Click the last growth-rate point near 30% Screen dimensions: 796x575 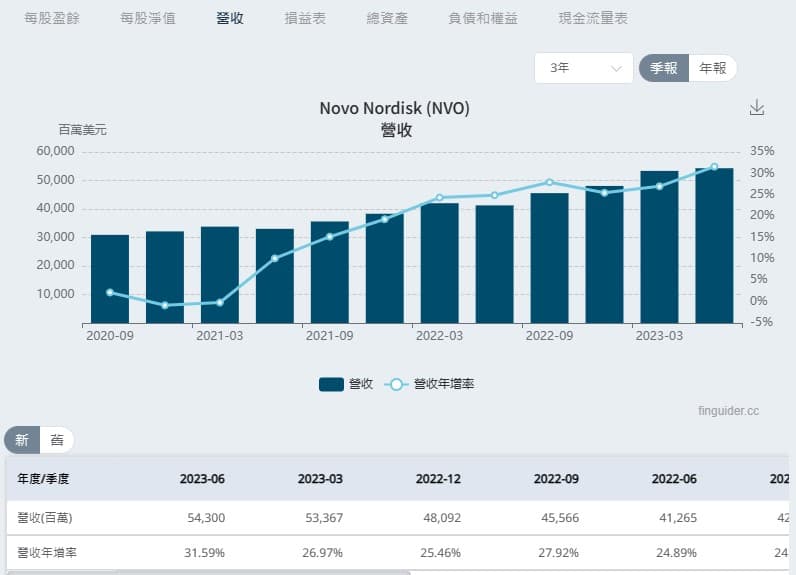(x=714, y=167)
